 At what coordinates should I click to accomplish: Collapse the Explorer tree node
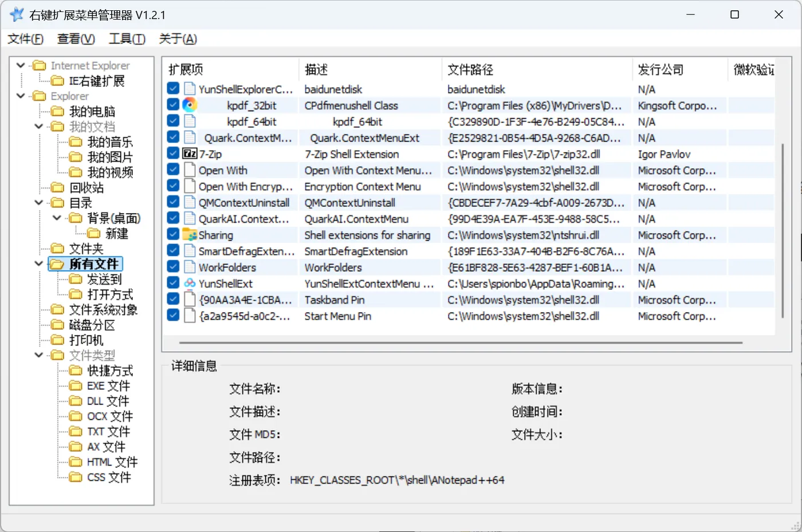click(x=21, y=96)
